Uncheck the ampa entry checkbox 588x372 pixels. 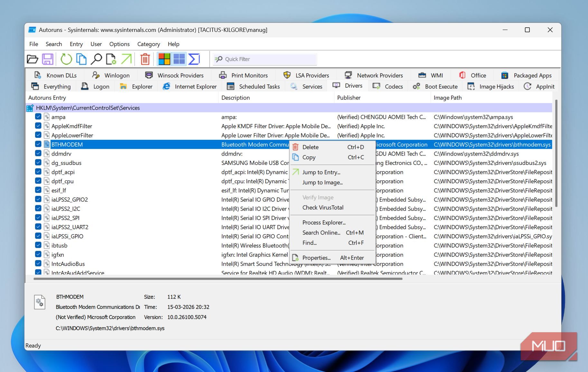click(38, 117)
